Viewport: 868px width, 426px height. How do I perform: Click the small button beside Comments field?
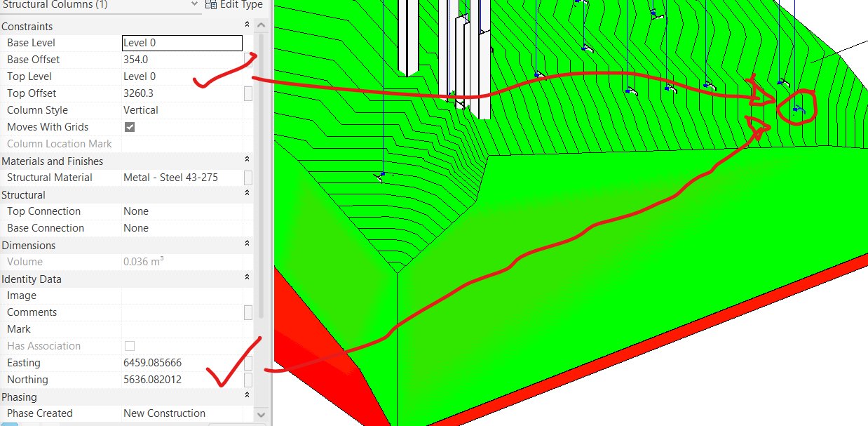pos(248,312)
